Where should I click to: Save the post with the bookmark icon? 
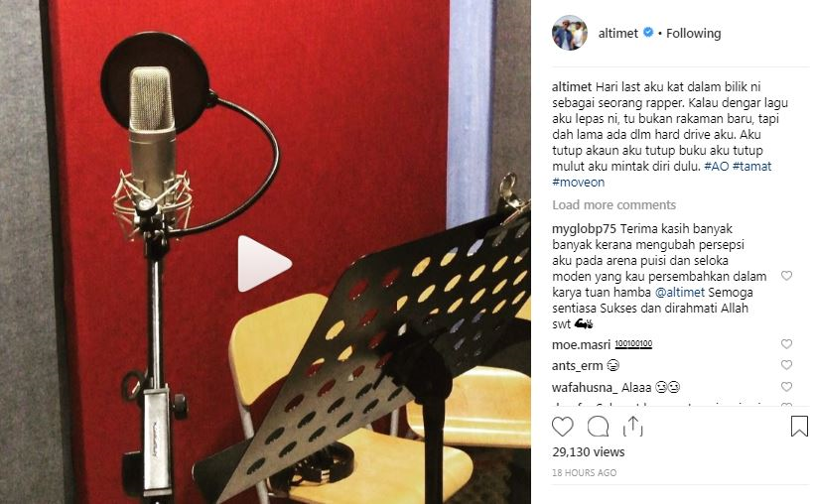point(799,427)
